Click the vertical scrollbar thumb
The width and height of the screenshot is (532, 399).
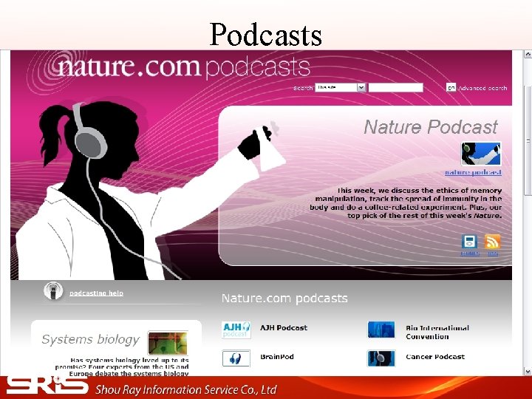point(528,140)
